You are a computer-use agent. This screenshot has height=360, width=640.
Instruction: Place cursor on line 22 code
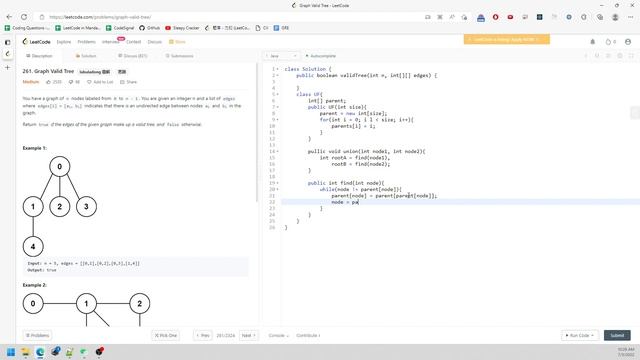(345, 202)
